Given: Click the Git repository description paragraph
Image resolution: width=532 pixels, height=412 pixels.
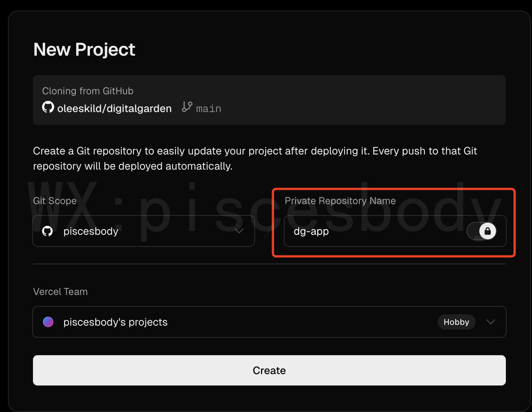Looking at the screenshot, I should [x=255, y=158].
